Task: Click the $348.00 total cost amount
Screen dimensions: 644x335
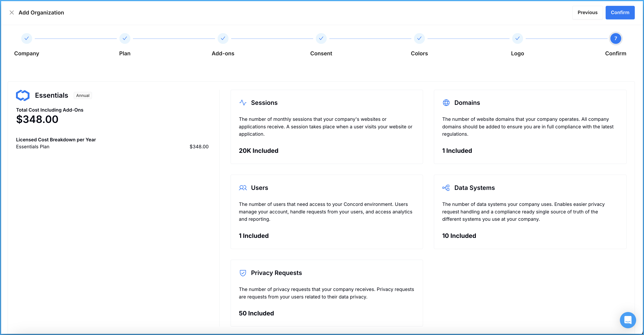Action: pos(37,119)
